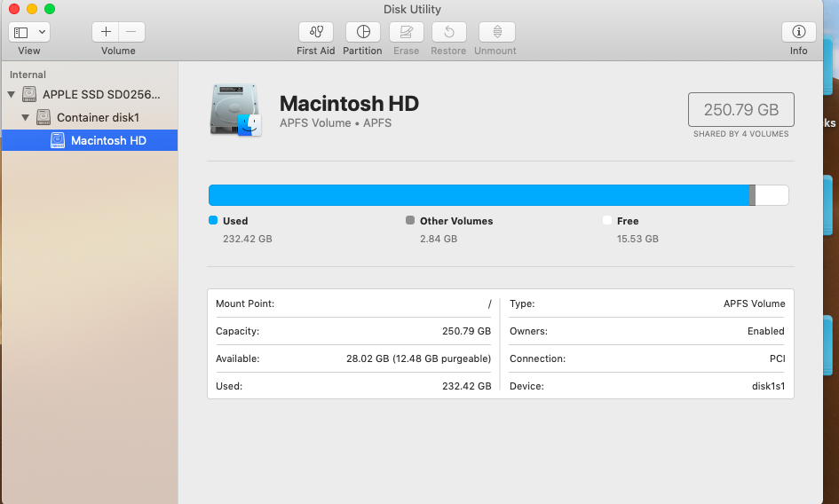The height and width of the screenshot is (504, 839).
Task: Click the gray Other Volumes legend swatch
Action: pos(410,220)
